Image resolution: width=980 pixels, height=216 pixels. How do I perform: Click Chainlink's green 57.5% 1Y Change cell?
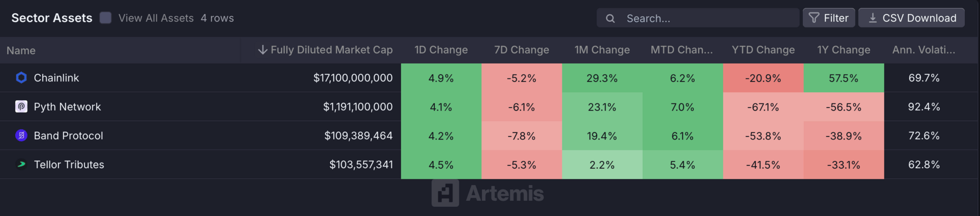843,78
